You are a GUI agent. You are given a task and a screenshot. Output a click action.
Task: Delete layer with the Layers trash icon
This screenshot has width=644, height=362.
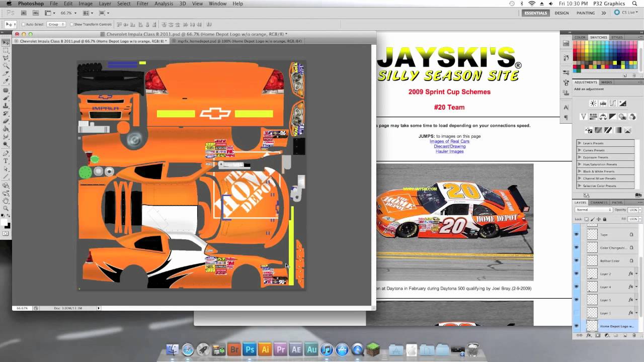pos(634,335)
